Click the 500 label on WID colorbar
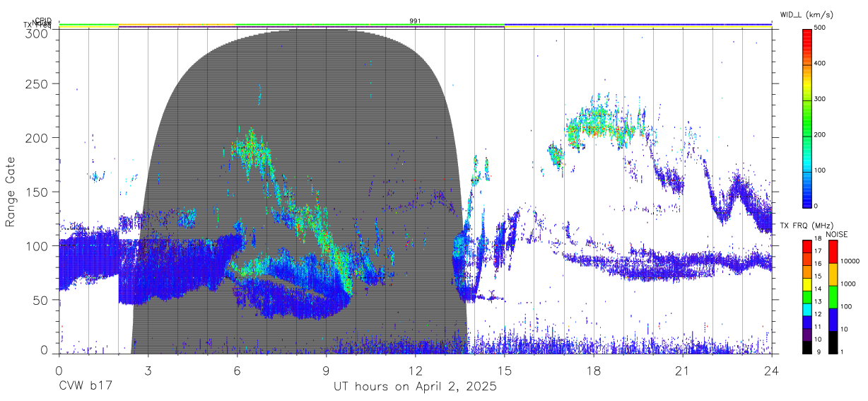The width and height of the screenshot is (868, 401). coord(820,28)
